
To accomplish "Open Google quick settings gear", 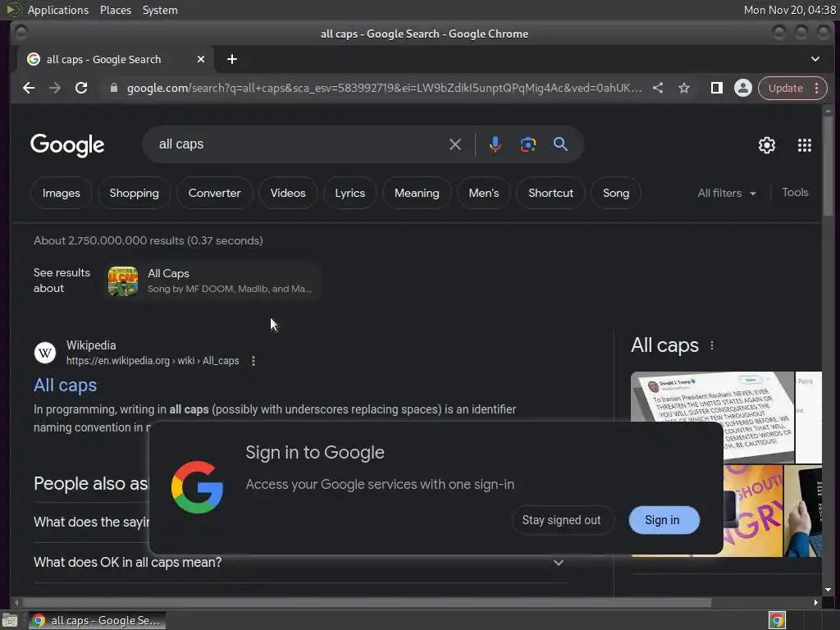I will [x=767, y=145].
